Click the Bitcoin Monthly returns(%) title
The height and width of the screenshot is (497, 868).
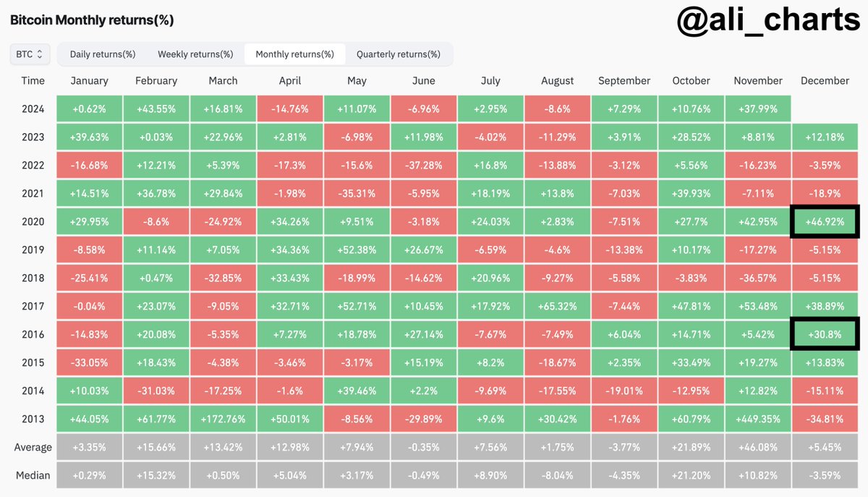pos(92,20)
